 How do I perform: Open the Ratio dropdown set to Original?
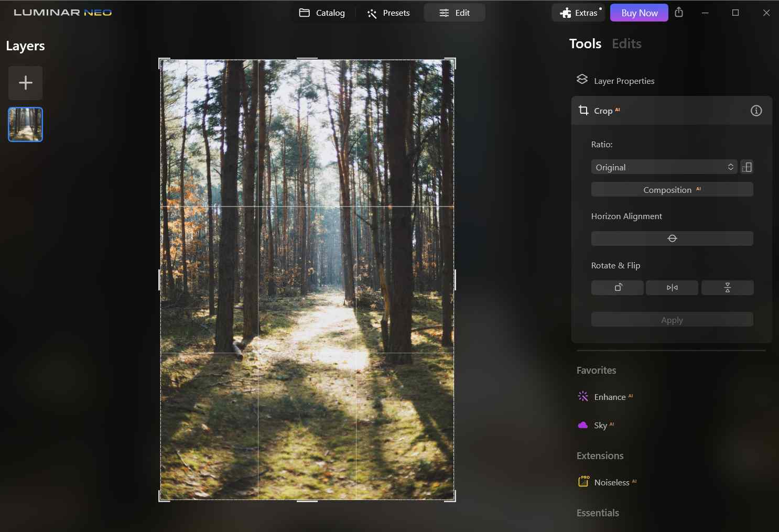(664, 167)
